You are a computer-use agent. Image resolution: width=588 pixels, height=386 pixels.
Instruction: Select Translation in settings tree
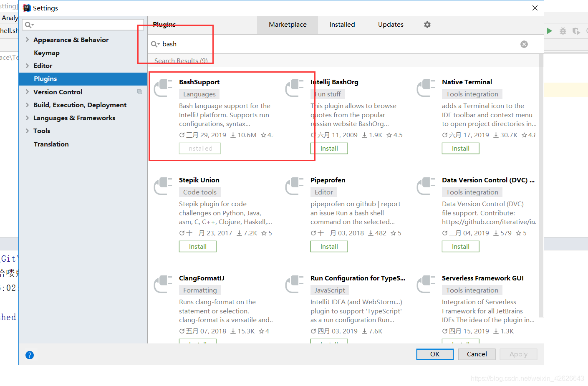[51, 144]
